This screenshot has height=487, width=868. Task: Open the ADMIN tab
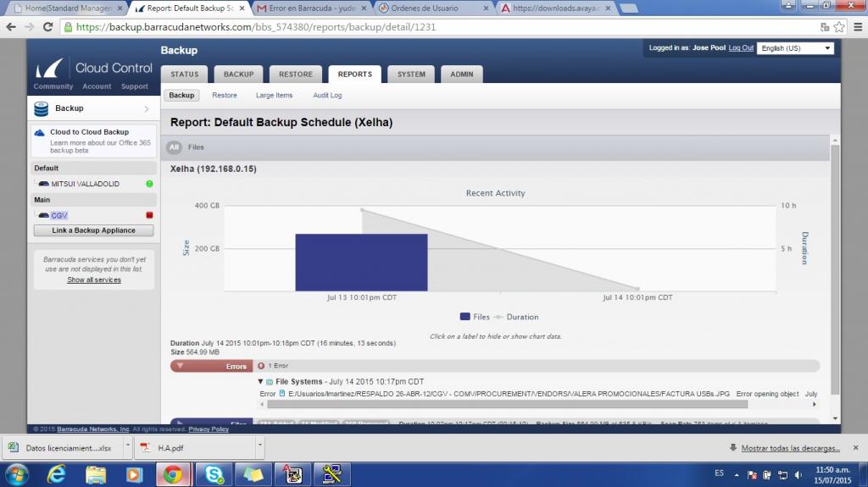462,75
